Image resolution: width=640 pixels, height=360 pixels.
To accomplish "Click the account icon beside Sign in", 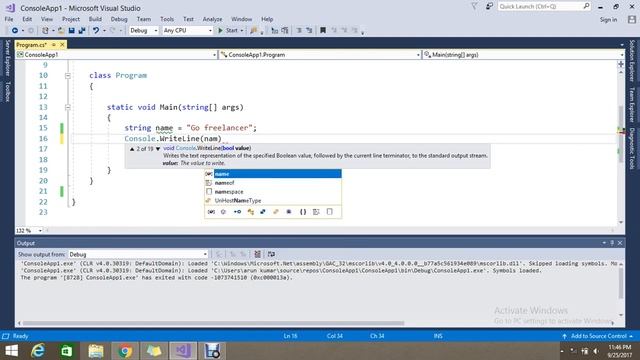I will 632,19.
